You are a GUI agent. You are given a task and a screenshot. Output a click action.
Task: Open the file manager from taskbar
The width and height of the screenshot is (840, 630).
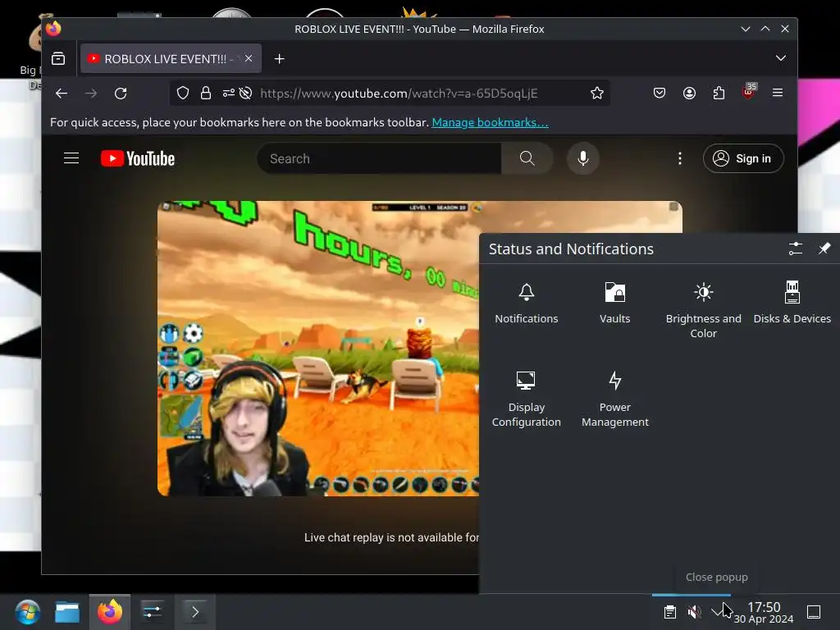point(67,612)
